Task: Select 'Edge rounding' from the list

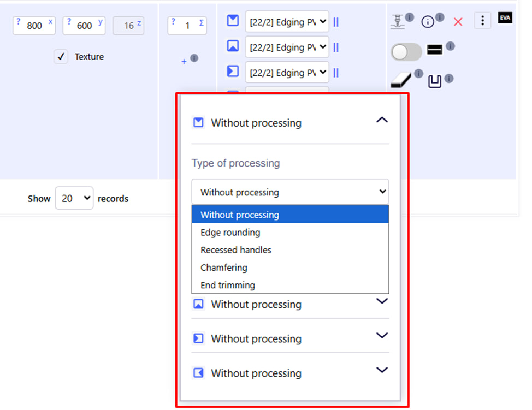Action: 230,233
